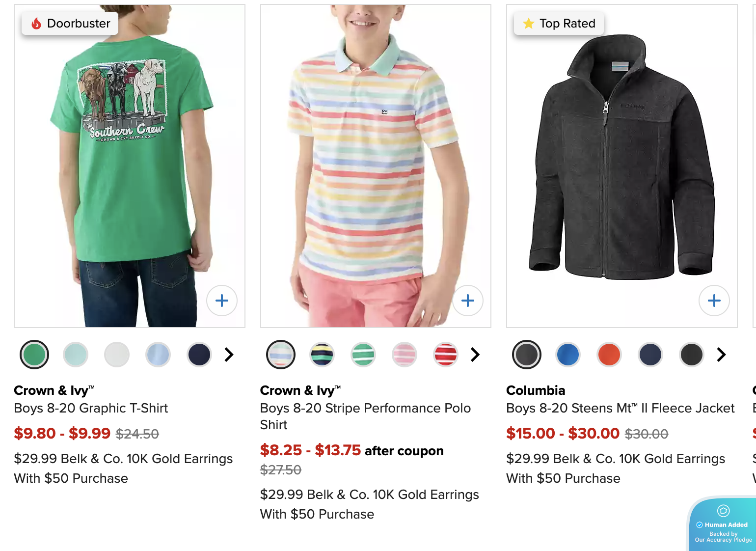
Task: Click the Doorbuster flame badge
Action: click(70, 24)
